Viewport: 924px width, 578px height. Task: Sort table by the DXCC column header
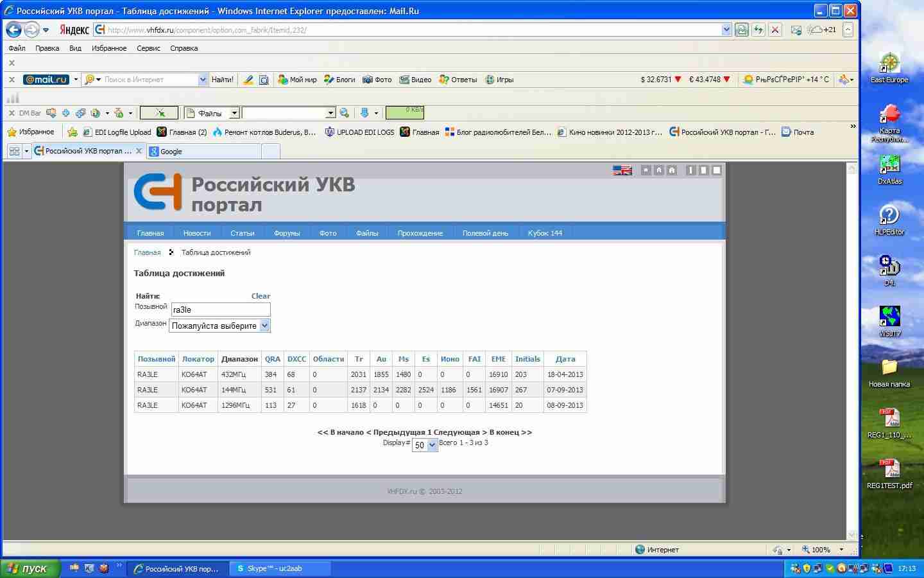click(296, 359)
